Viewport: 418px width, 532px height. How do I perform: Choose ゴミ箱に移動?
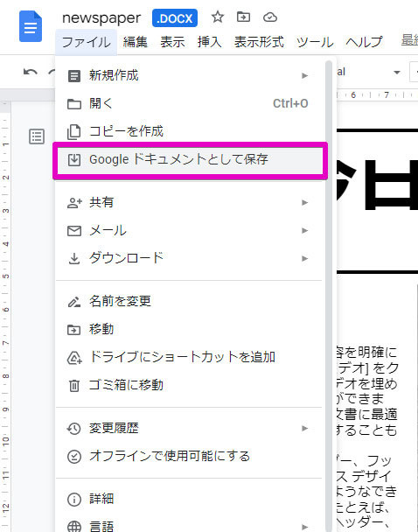[189, 385]
